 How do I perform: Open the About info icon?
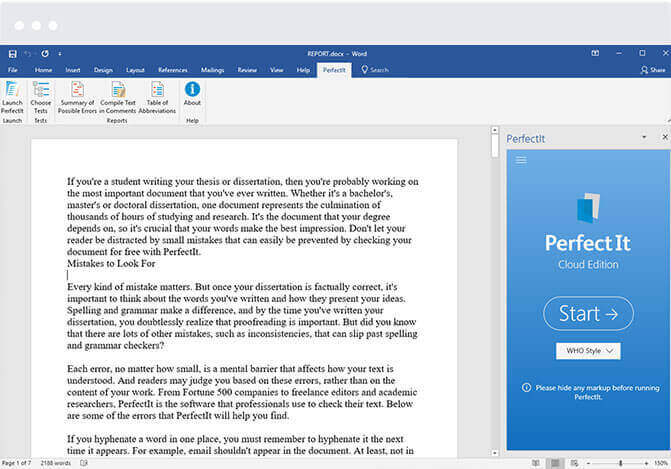coord(192,94)
